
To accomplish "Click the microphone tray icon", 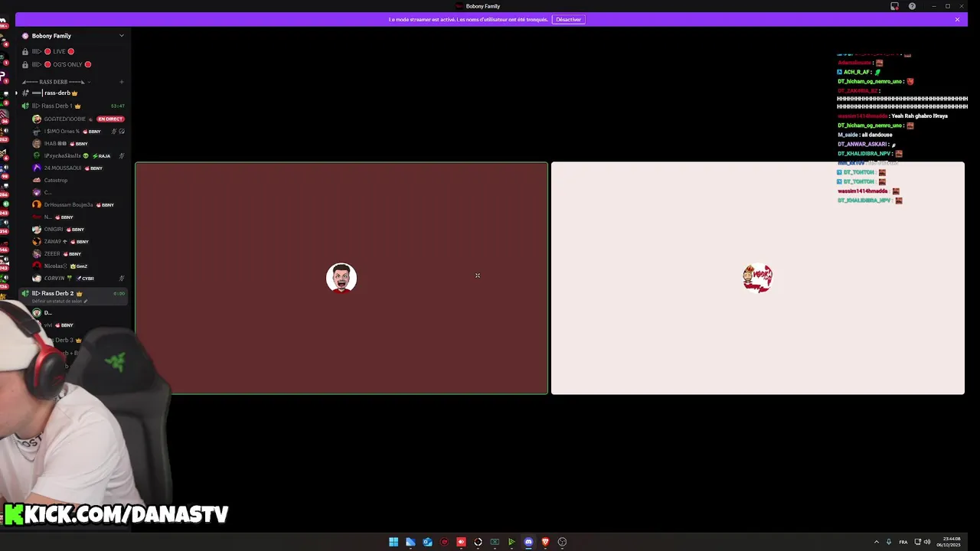I will pyautogui.click(x=889, y=542).
